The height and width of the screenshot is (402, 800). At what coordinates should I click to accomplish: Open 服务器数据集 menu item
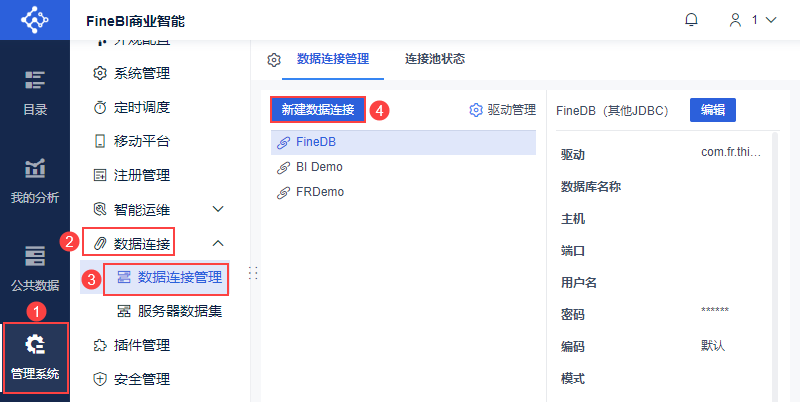[180, 311]
